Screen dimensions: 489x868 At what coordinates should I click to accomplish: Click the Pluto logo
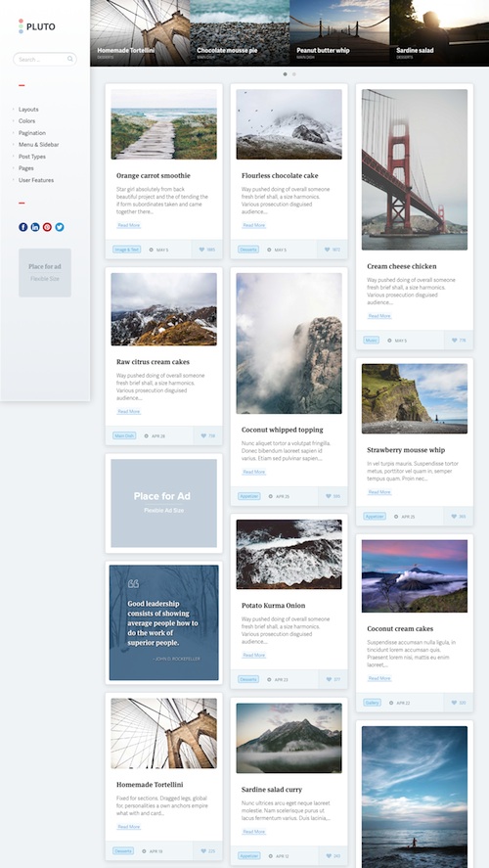click(36, 26)
